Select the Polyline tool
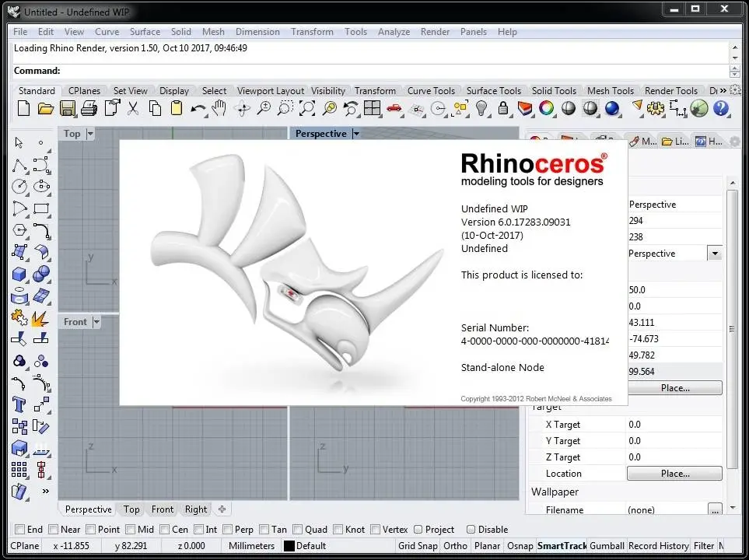Image resolution: width=749 pixels, height=560 pixels. pos(19,166)
